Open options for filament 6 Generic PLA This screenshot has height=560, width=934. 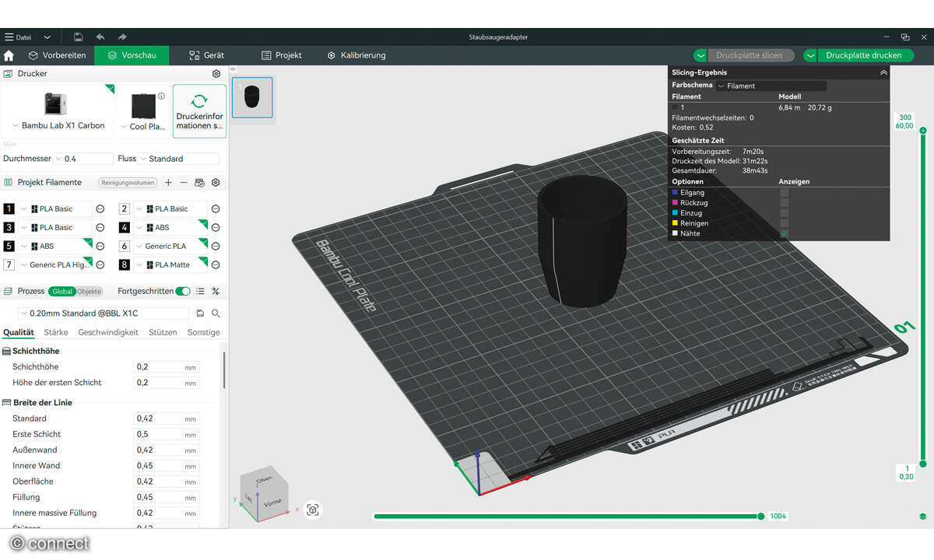[x=216, y=246]
